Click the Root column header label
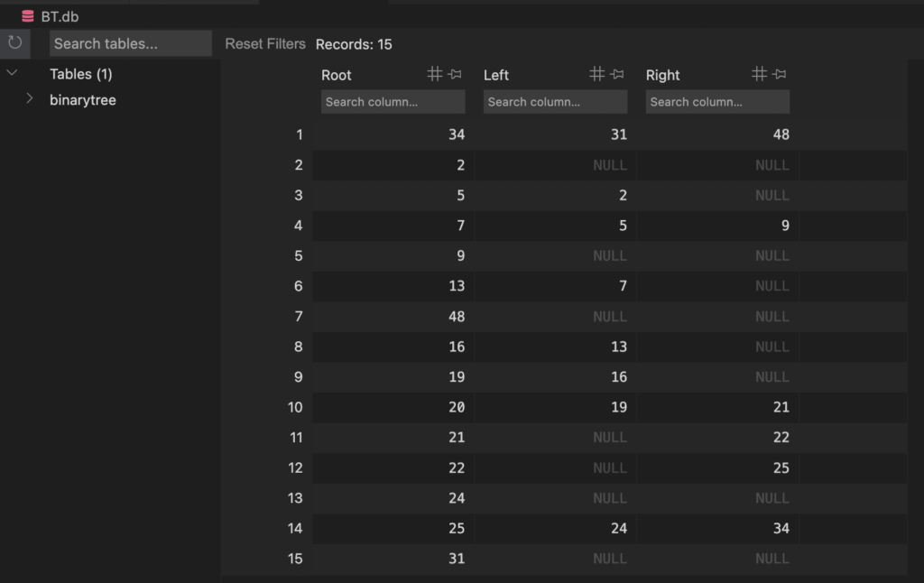The width and height of the screenshot is (924, 583). [x=337, y=75]
